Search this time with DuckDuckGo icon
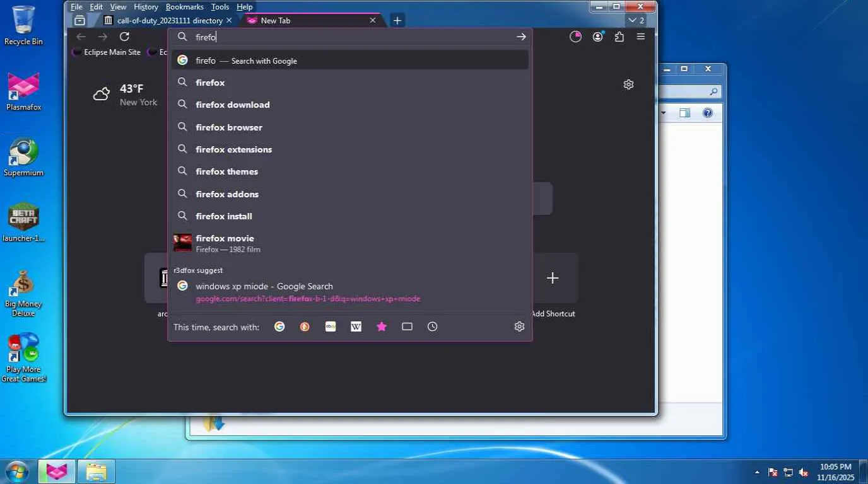Image resolution: width=868 pixels, height=484 pixels. pyautogui.click(x=305, y=326)
